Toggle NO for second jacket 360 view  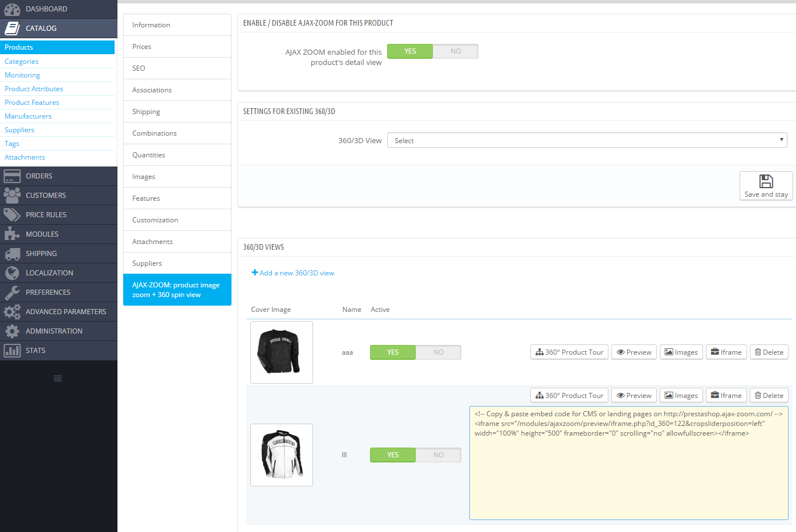tap(438, 455)
